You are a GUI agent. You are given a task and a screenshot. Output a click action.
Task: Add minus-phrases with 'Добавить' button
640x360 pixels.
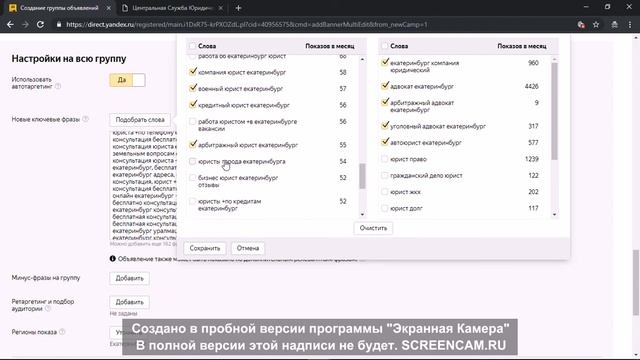click(x=129, y=278)
